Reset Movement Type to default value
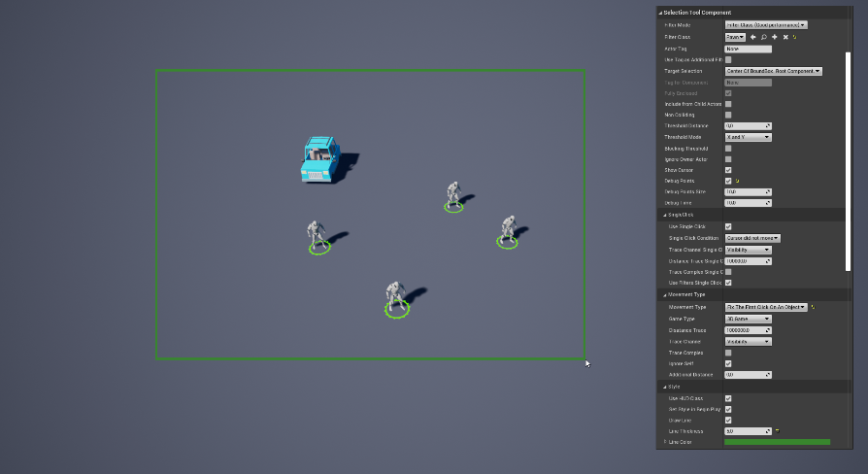 pos(813,307)
